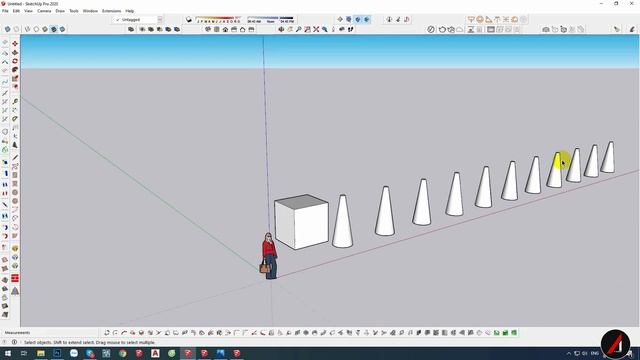Toggle the Back Edges style

pos(16,29)
